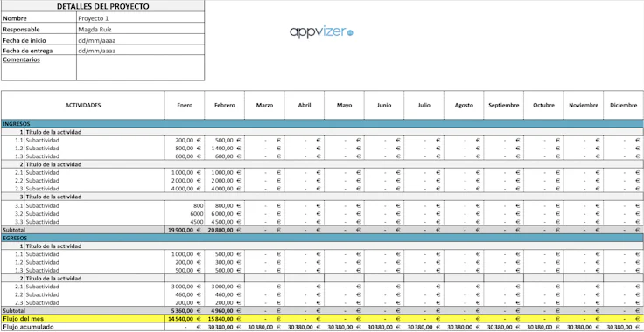This screenshot has height=332, width=644.
Task: Click Ingresos Subtotal Enero 19 900,00 €
Action: pos(185,230)
